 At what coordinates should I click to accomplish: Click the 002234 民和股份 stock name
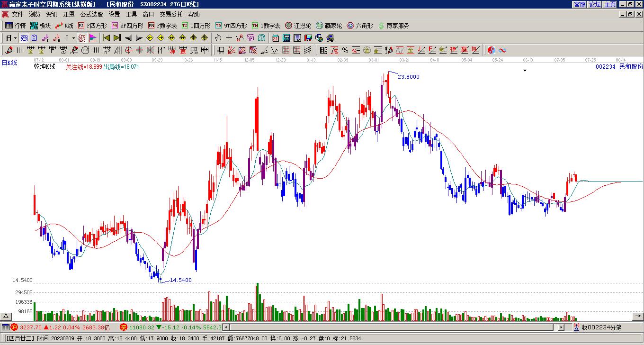click(619, 67)
